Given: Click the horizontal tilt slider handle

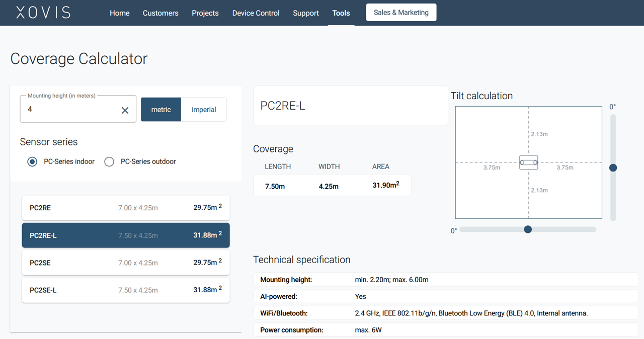Looking at the screenshot, I should coord(528,229).
